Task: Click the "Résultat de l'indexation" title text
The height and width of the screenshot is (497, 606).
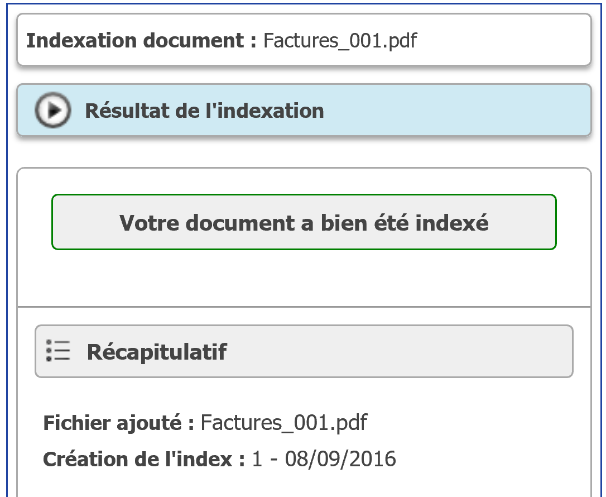Action: pyautogui.click(x=204, y=111)
